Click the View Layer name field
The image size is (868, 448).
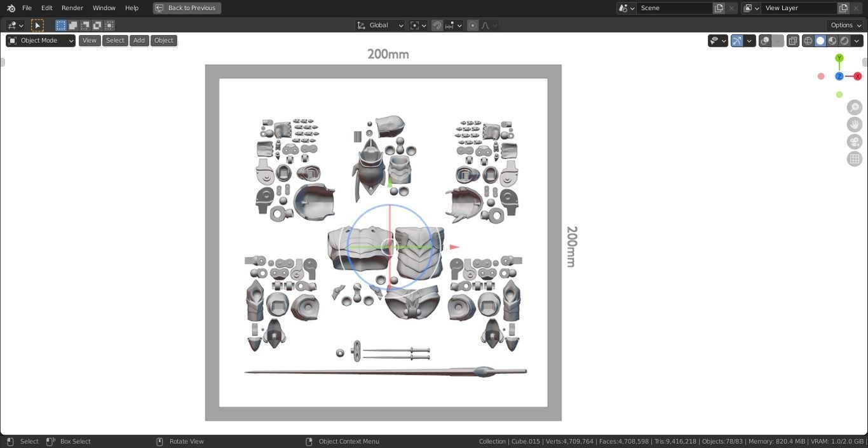click(x=799, y=8)
